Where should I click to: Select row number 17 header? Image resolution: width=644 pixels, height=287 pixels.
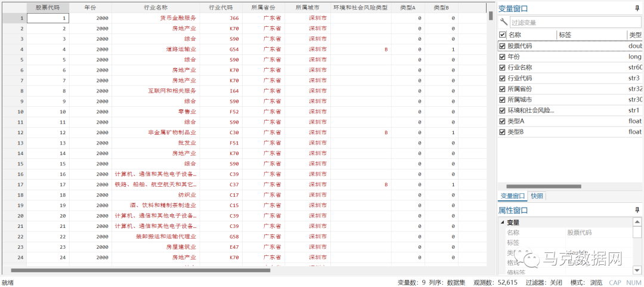[14, 184]
